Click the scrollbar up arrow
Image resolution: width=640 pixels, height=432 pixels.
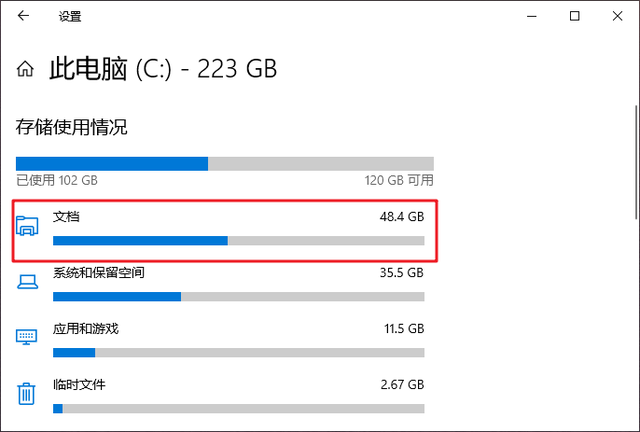(x=634, y=98)
